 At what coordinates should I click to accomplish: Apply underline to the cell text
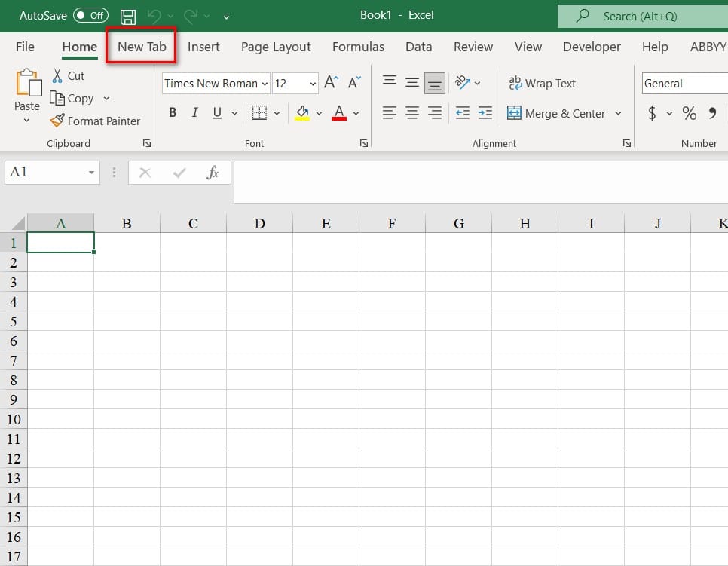tap(216, 112)
